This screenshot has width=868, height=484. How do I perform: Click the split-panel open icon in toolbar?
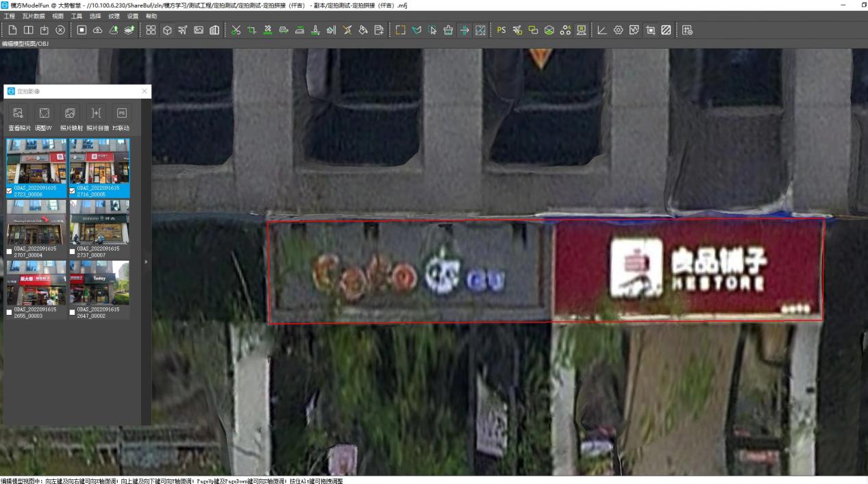point(28,30)
